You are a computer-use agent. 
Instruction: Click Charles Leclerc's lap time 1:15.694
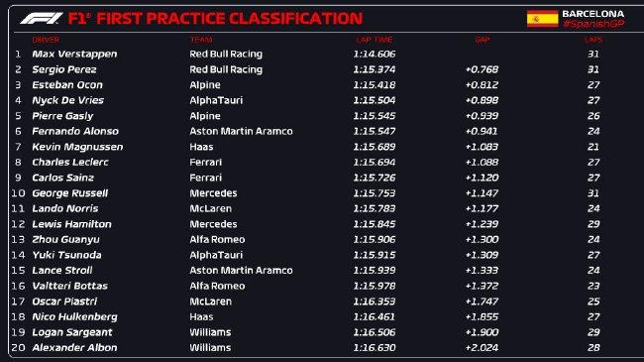pos(375,162)
